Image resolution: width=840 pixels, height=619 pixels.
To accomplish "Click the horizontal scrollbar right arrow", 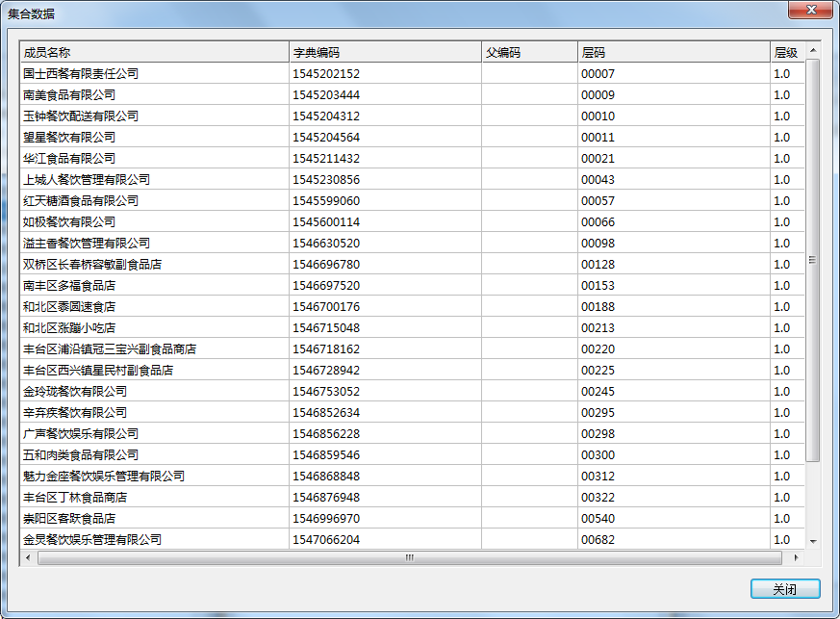I will pos(796,557).
